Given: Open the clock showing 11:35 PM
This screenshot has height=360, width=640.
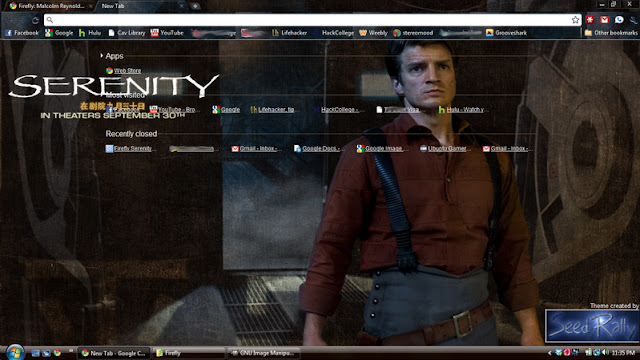Looking at the screenshot, I should click(623, 353).
